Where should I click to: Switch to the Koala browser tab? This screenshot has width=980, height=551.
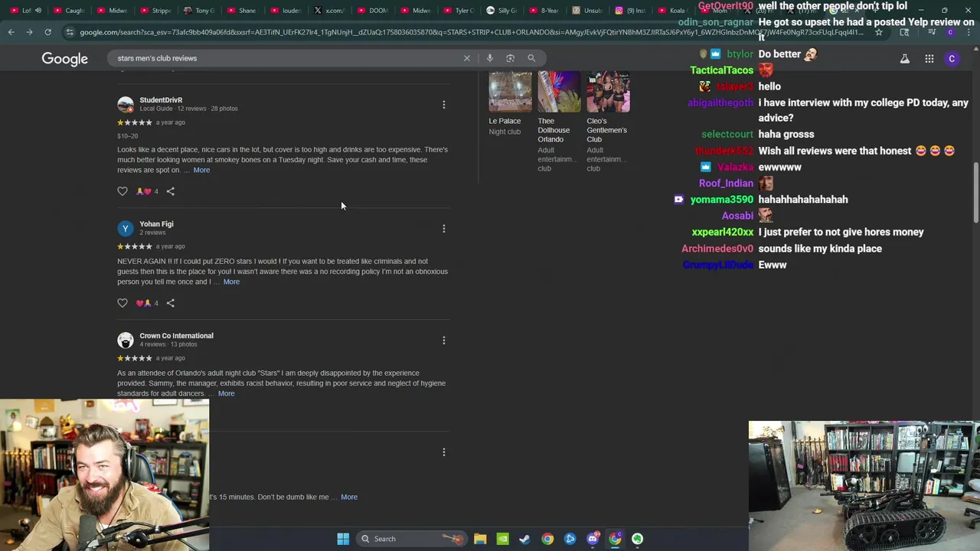pos(672,11)
